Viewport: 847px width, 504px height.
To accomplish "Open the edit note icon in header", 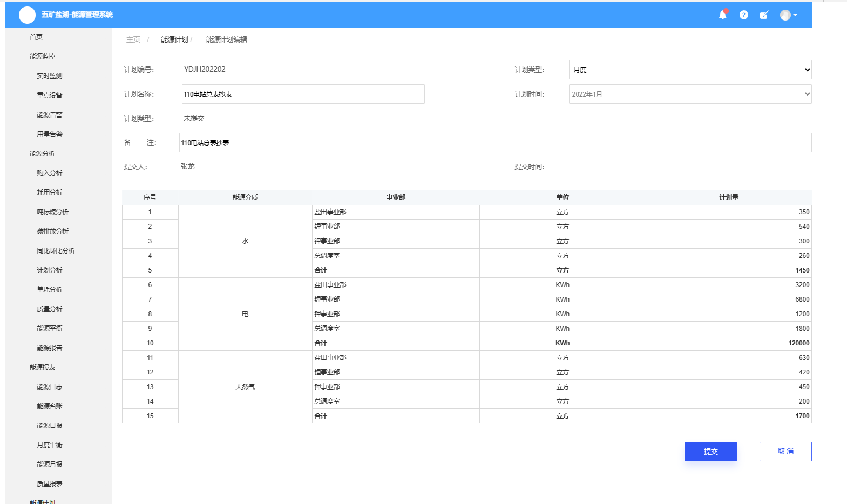I will pos(764,15).
